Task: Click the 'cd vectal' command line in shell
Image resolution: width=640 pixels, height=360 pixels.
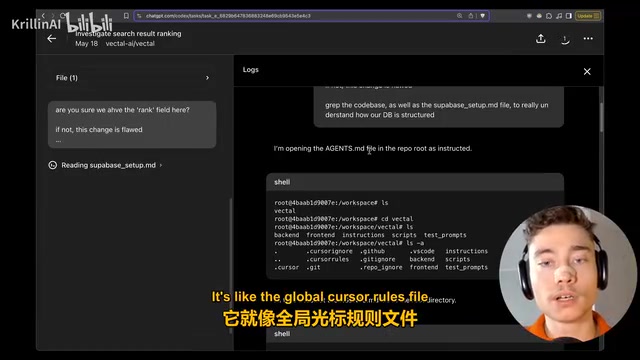Action: (344, 219)
